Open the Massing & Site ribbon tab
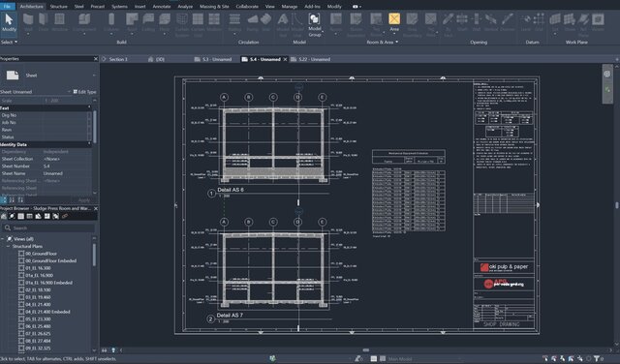Screen dimensions: 620x364 [x=214, y=7]
